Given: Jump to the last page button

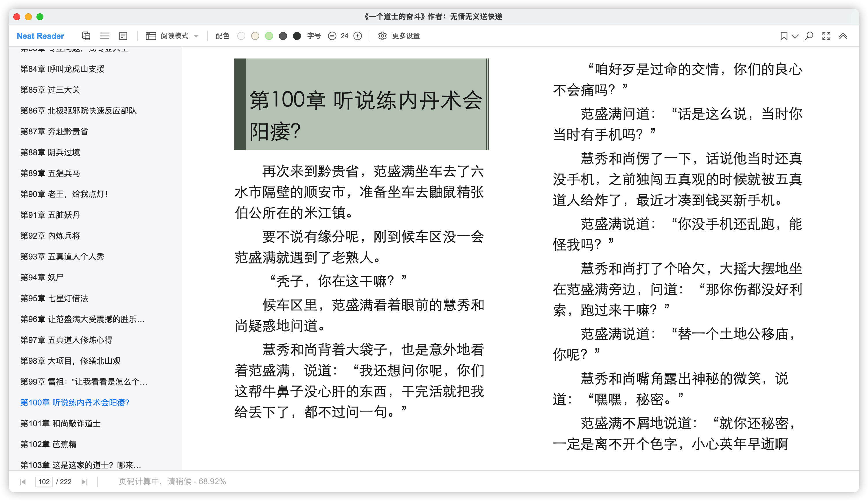Looking at the screenshot, I should point(84,482).
